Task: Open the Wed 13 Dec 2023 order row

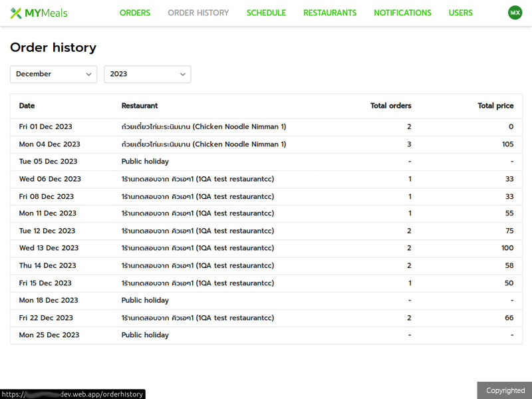Action: click(266, 248)
